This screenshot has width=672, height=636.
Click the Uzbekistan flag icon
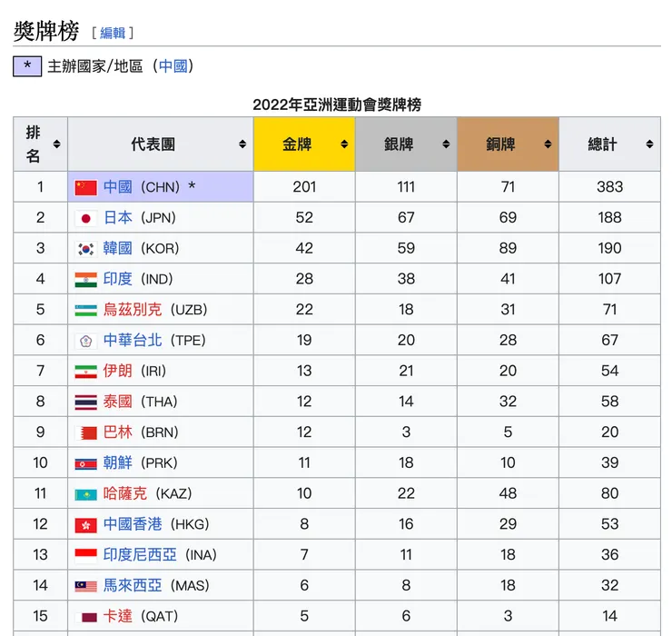tap(85, 310)
